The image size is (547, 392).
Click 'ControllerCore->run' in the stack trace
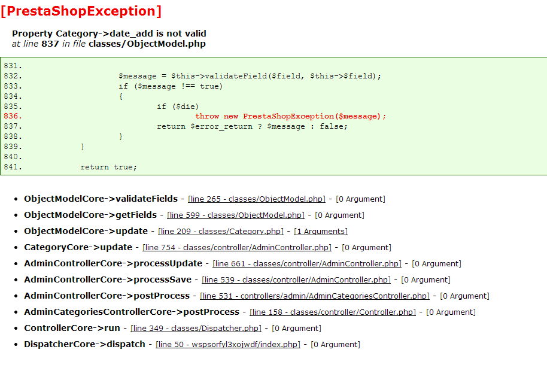(72, 328)
